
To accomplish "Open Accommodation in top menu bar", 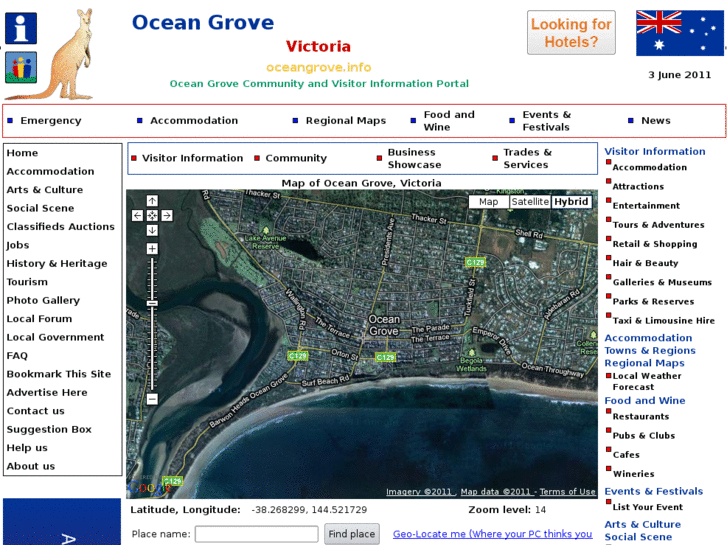I will coord(194,121).
